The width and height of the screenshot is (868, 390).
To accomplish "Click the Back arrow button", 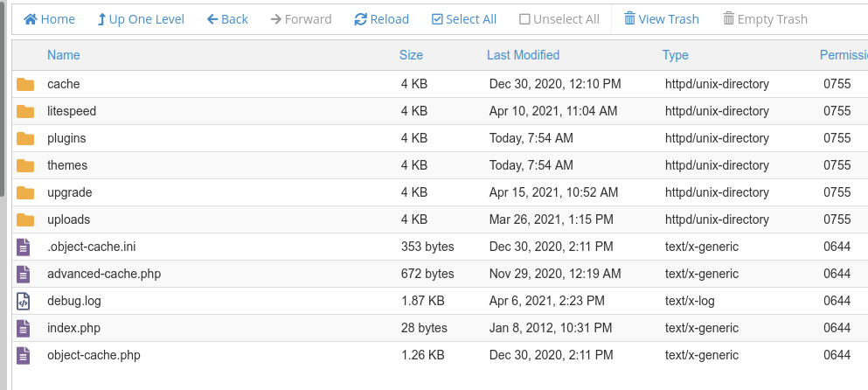I will [227, 19].
